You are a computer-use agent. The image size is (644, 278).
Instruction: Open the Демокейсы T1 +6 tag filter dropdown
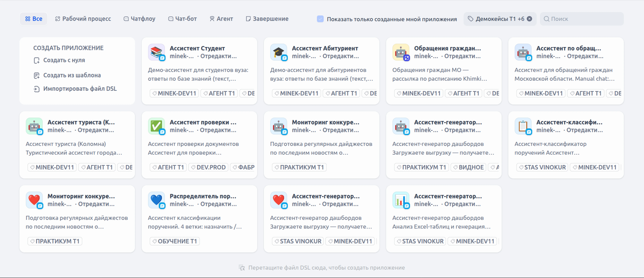point(500,19)
